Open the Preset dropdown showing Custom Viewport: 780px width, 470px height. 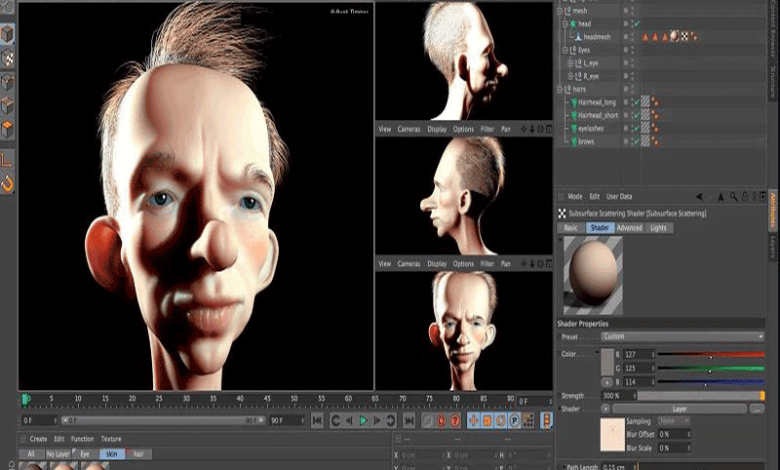point(682,337)
